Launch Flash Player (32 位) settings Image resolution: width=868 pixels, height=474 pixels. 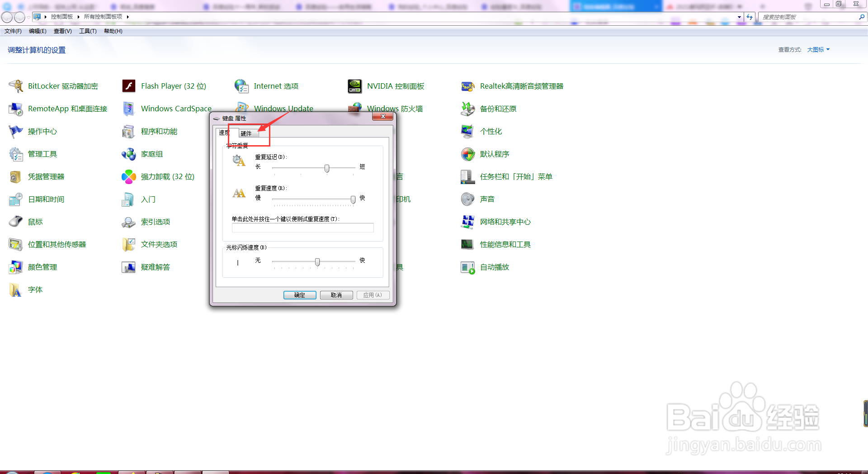click(173, 86)
